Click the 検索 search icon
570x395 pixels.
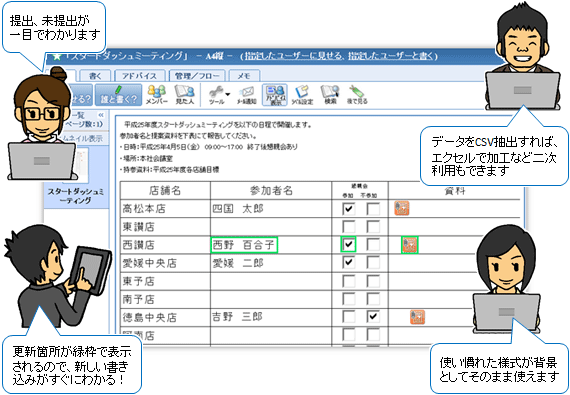click(x=330, y=95)
